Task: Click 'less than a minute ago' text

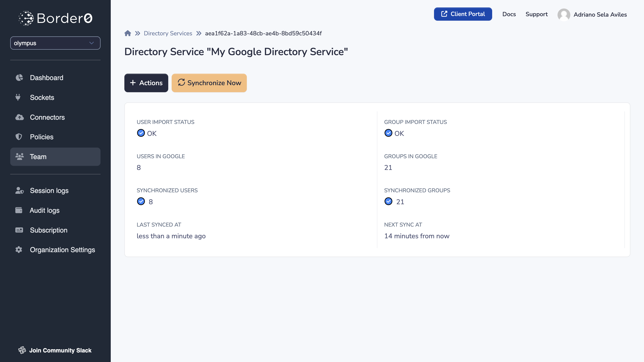Action: click(x=171, y=236)
